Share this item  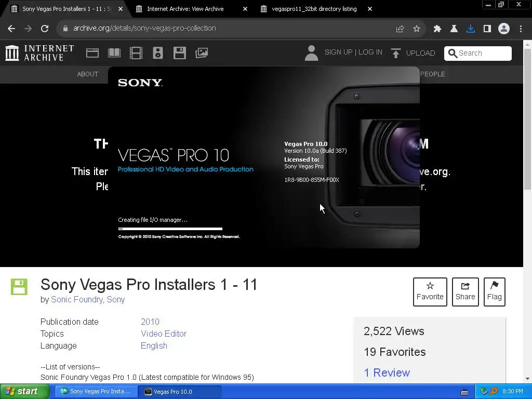click(465, 292)
